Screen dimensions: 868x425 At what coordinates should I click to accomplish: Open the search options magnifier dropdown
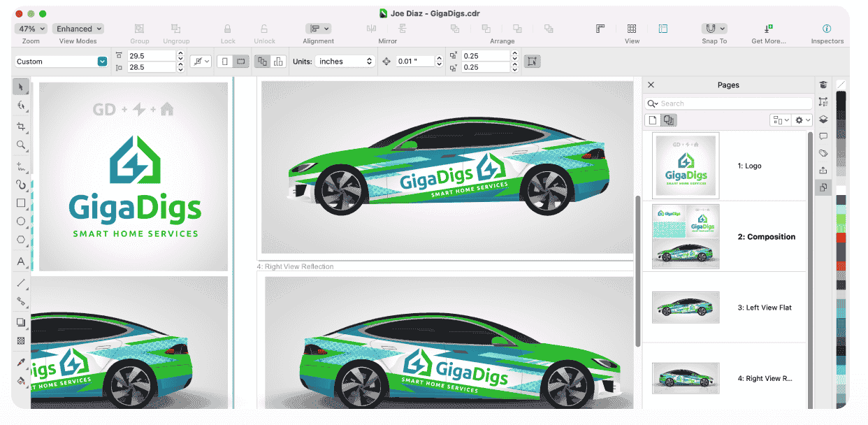(653, 103)
